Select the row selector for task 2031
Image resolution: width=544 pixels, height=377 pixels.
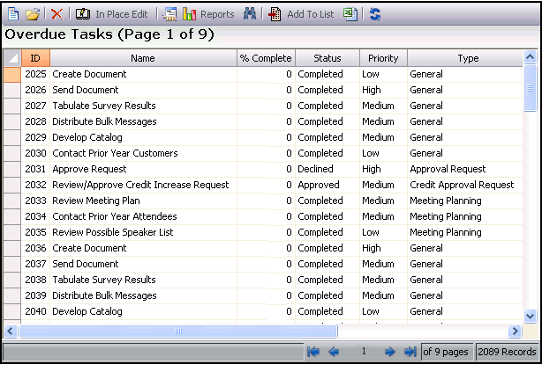(x=12, y=169)
